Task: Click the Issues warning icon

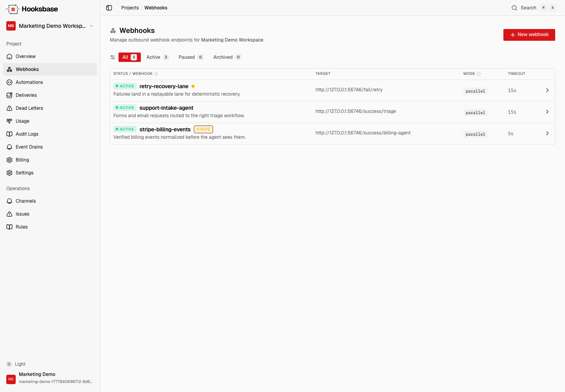Action: point(9,214)
